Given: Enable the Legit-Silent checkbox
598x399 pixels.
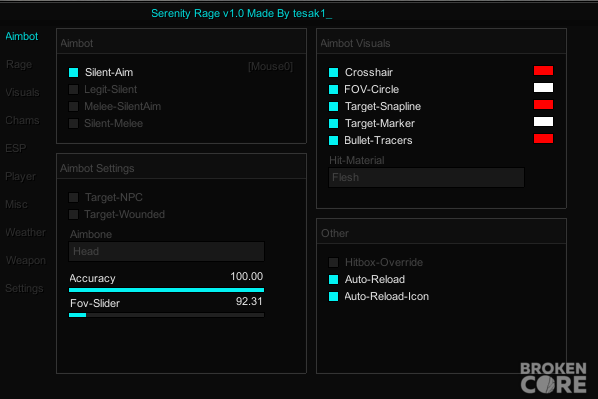Looking at the screenshot, I should pos(74,89).
